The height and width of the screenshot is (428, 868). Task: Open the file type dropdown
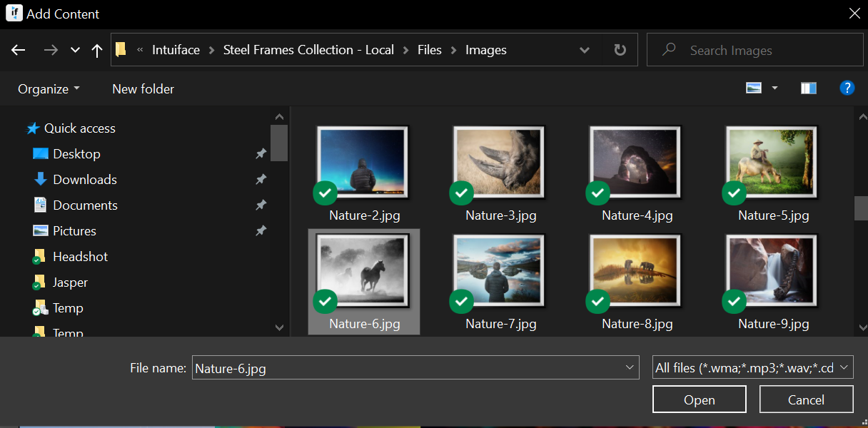tap(844, 367)
